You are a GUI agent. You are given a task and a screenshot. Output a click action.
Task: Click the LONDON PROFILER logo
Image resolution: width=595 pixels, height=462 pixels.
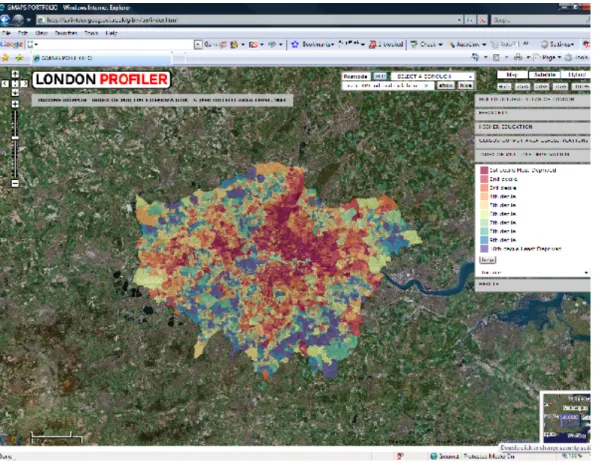(x=101, y=80)
